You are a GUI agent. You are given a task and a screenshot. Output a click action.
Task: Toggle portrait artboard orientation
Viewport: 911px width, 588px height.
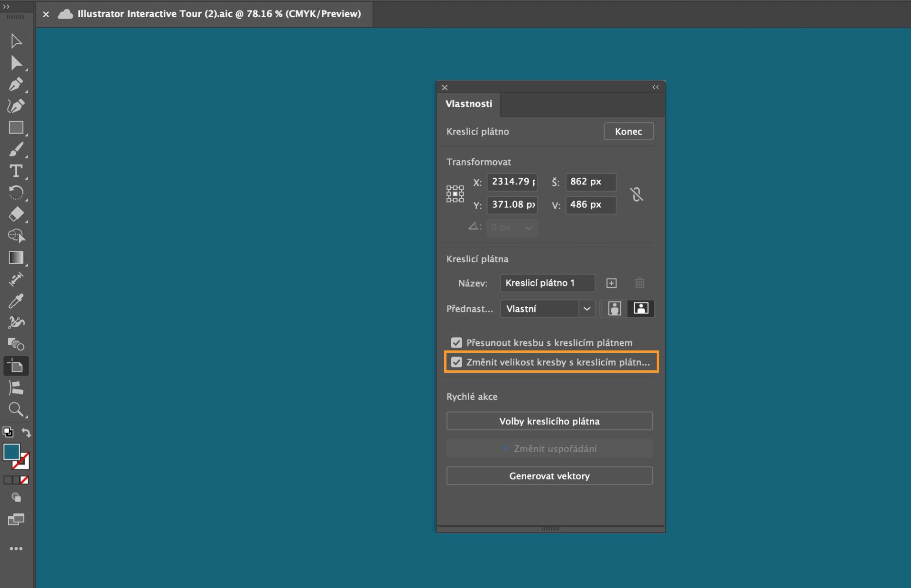tap(615, 308)
